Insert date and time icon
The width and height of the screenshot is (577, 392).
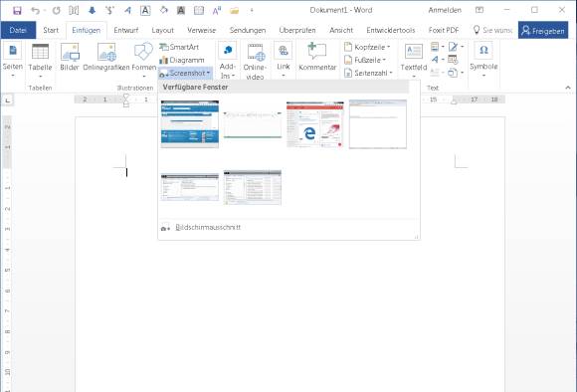pos(453,60)
